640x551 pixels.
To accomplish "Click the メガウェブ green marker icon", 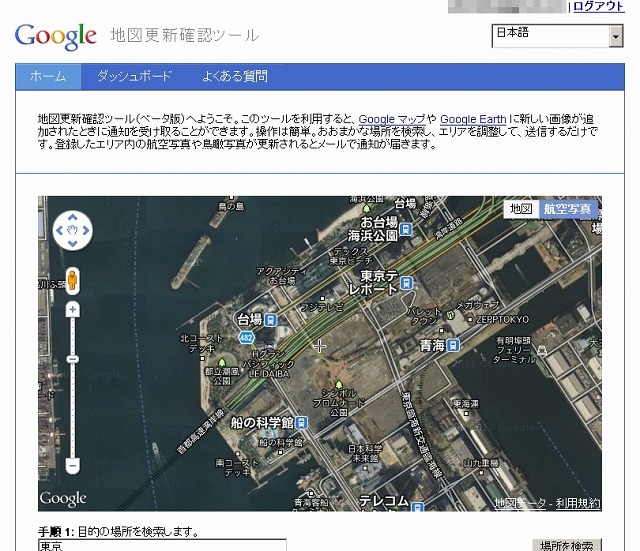I will tap(450, 315).
